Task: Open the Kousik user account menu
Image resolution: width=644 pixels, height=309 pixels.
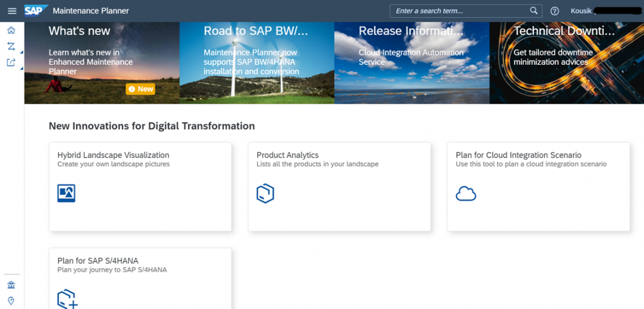Action: (606, 11)
